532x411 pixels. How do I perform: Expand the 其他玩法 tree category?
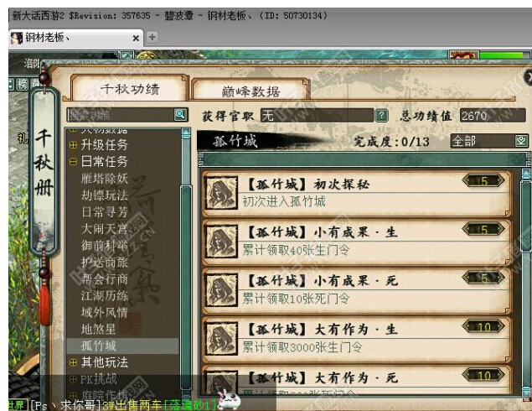(x=73, y=362)
